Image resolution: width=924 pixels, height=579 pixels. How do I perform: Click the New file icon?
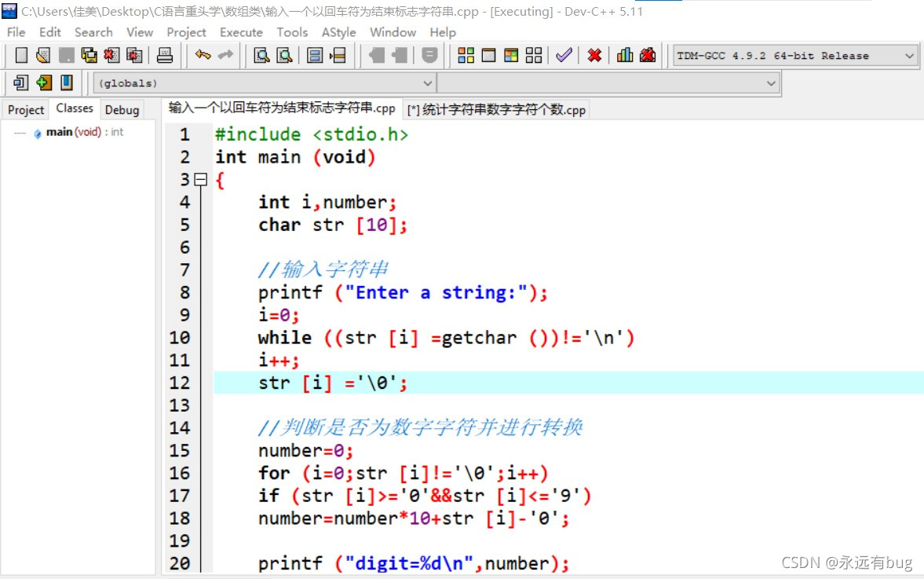point(21,56)
